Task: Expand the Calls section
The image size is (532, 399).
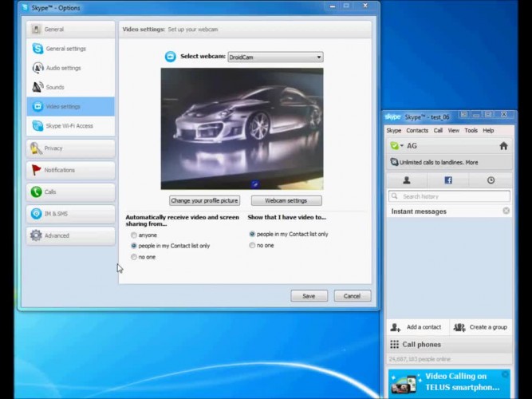Action: 70,192
